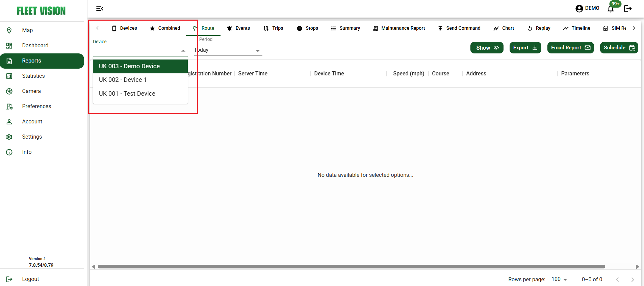The width and height of the screenshot is (644, 286).
Task: Open the DEMO user account icon
Action: (579, 8)
